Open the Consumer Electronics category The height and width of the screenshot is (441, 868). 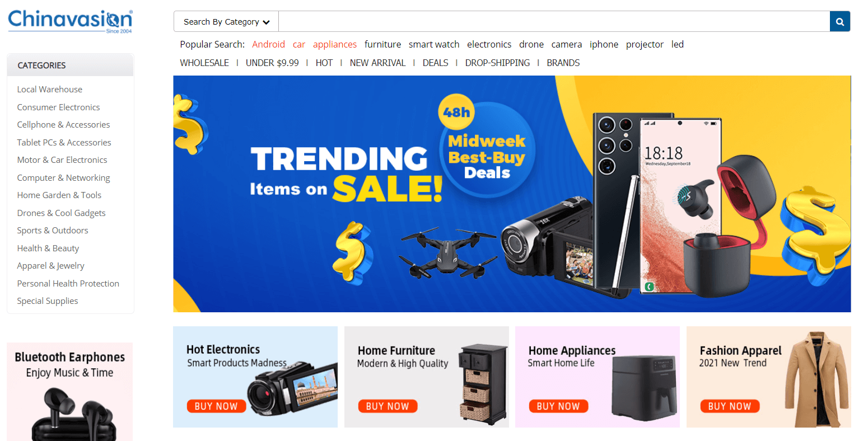[x=58, y=107]
